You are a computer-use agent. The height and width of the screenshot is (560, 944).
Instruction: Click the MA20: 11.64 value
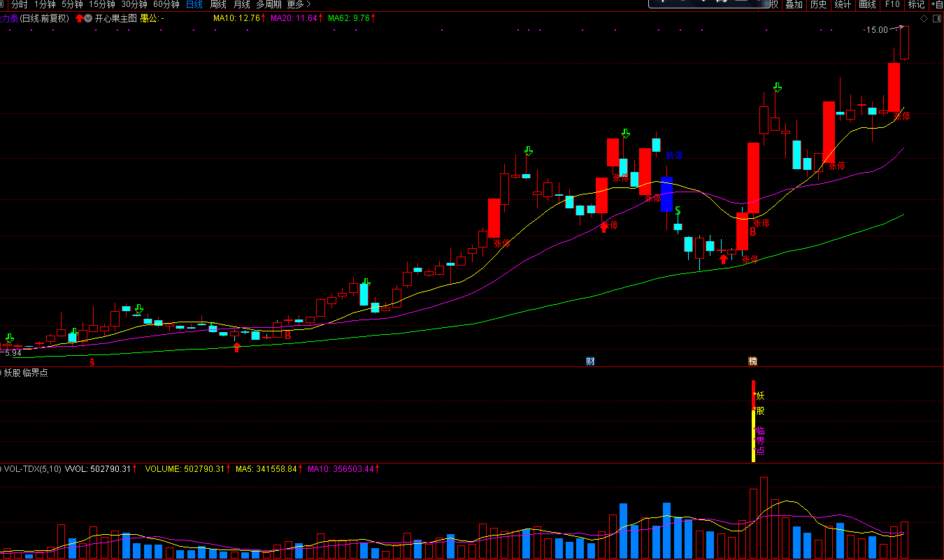click(x=294, y=18)
